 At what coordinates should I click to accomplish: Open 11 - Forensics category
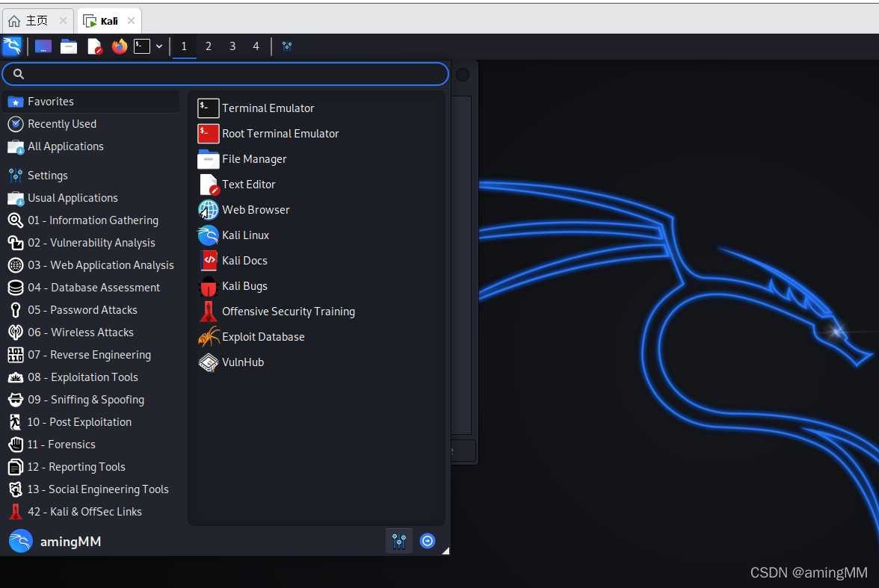click(91, 445)
